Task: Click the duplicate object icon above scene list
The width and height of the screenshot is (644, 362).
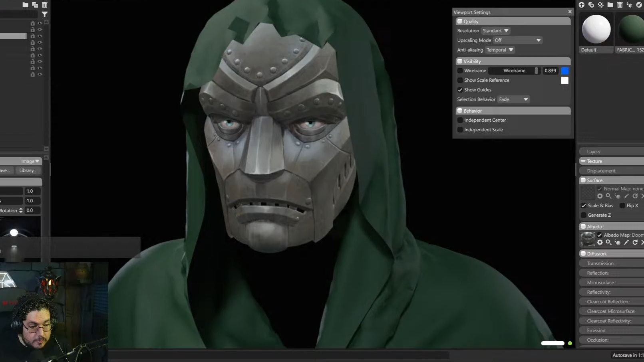Action: click(x=35, y=5)
